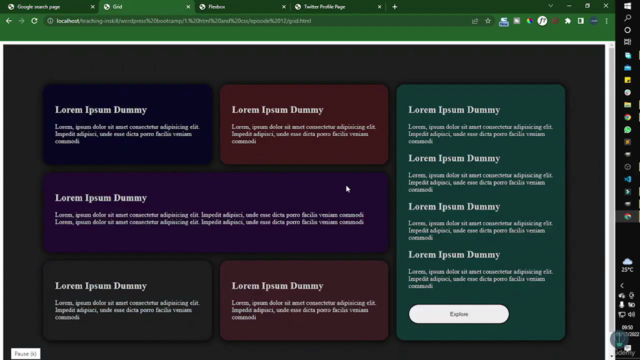Go back to the previous page
Screen dimensions: 640x360
coord(9,21)
